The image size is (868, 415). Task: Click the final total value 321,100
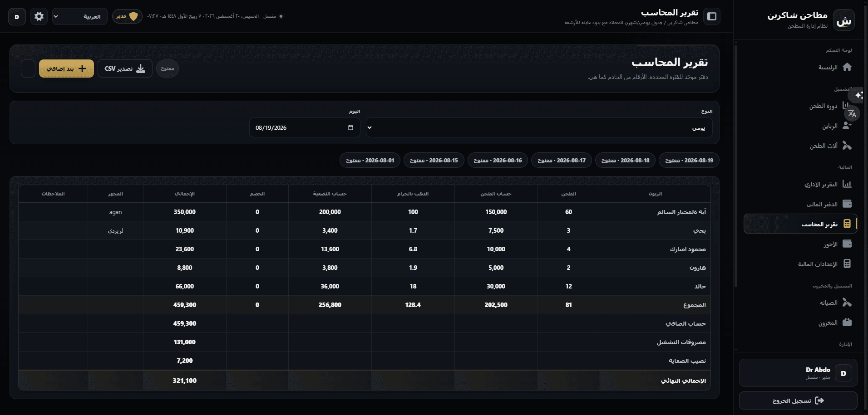pos(185,381)
